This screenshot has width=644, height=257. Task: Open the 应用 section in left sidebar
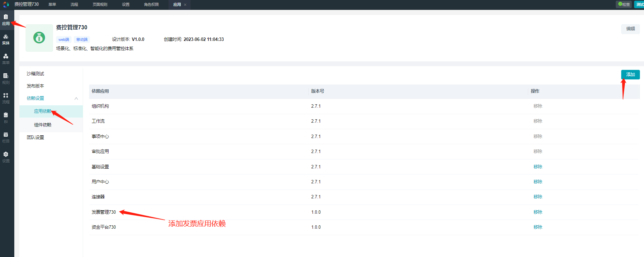point(6,20)
